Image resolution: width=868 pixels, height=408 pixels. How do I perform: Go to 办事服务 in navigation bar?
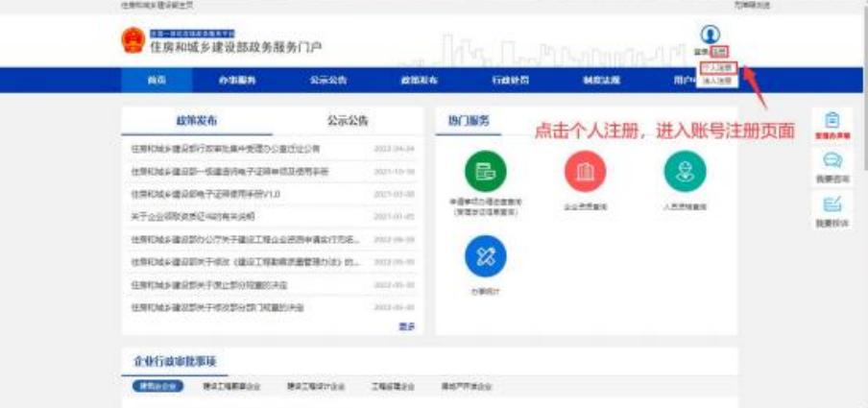coord(237,80)
